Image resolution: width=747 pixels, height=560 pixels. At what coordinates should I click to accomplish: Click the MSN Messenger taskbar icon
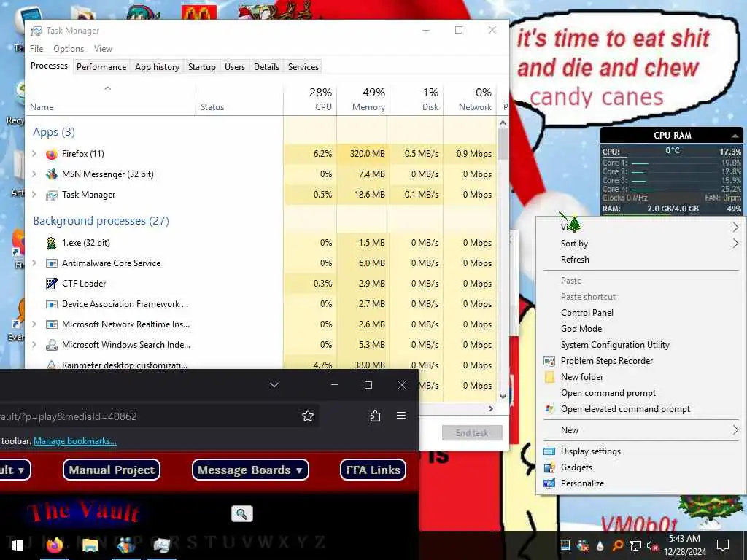click(x=126, y=545)
